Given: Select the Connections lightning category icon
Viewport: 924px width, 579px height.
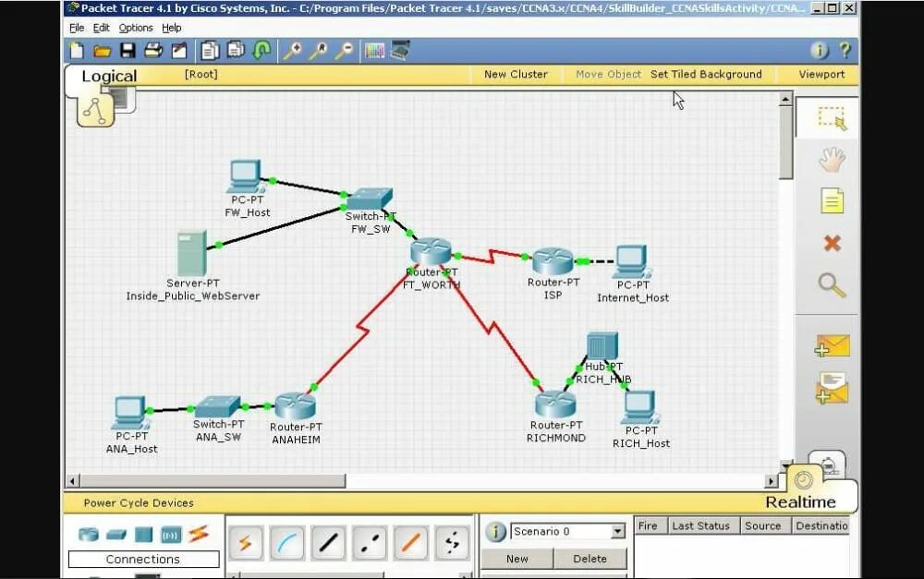Looking at the screenshot, I should (199, 534).
